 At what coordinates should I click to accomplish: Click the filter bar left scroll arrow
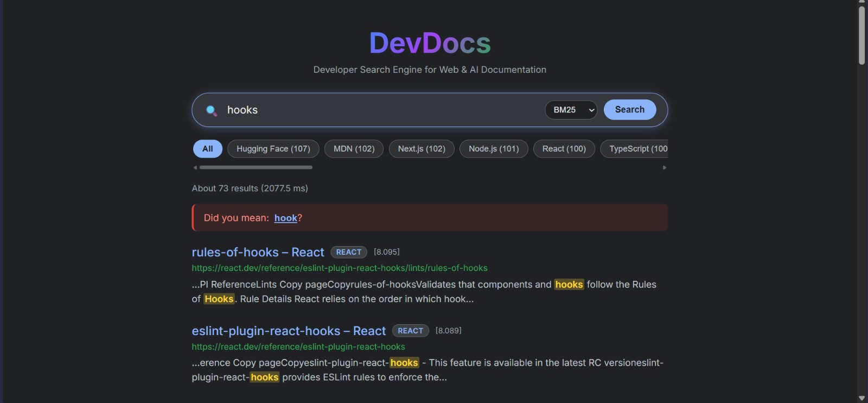point(195,167)
